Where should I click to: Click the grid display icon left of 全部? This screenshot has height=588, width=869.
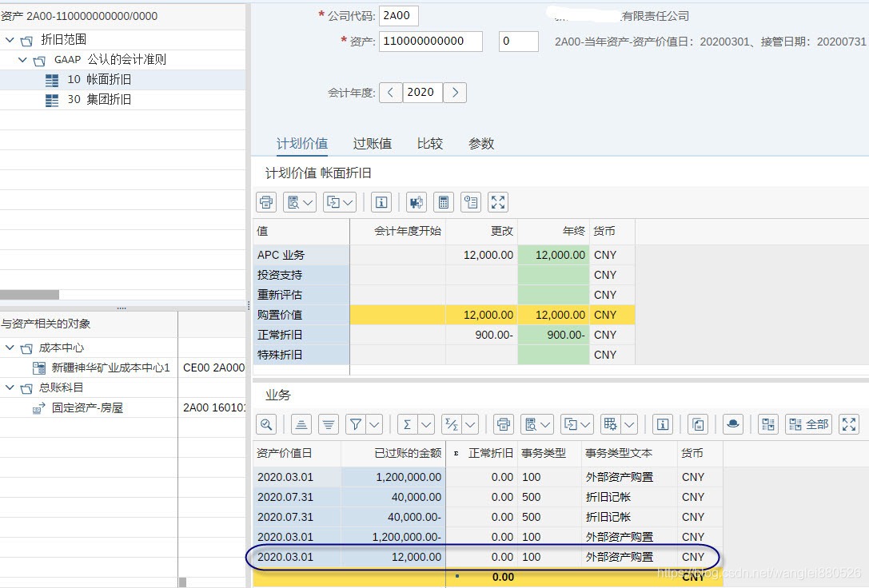[x=768, y=425]
